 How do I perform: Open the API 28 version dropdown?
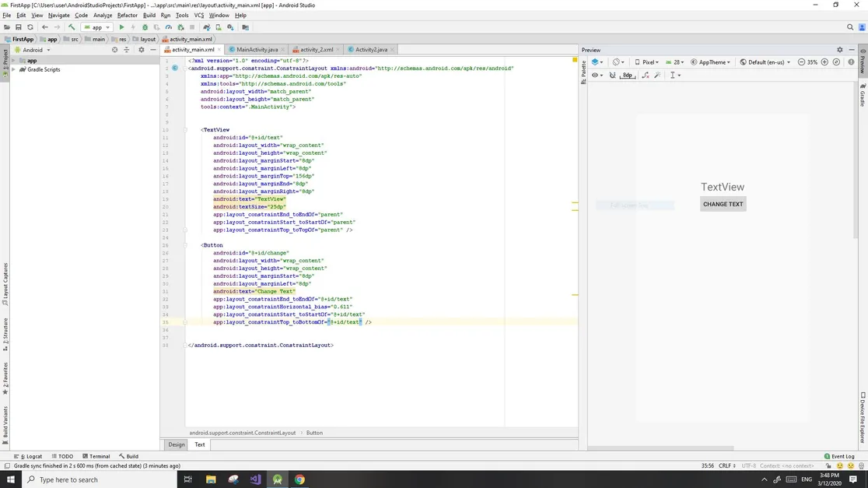click(x=675, y=62)
